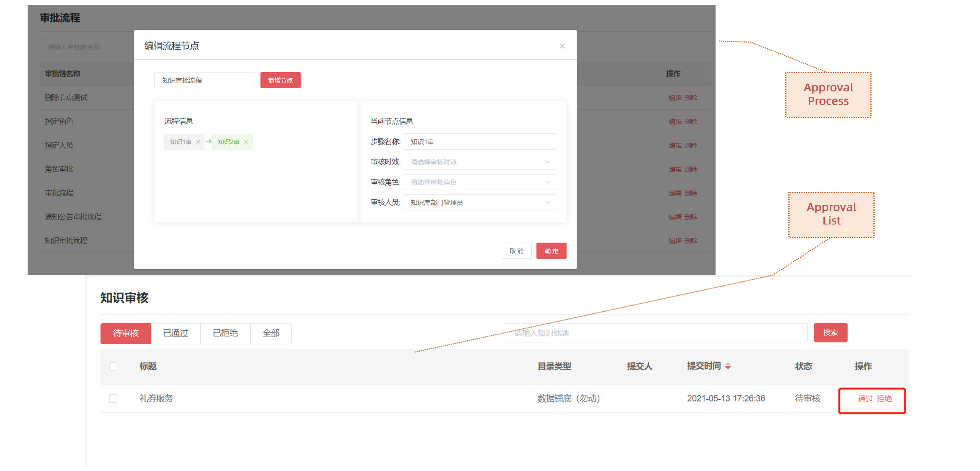The width and height of the screenshot is (980, 471).
Task: Open the 审核角色 dropdown
Action: (x=479, y=182)
